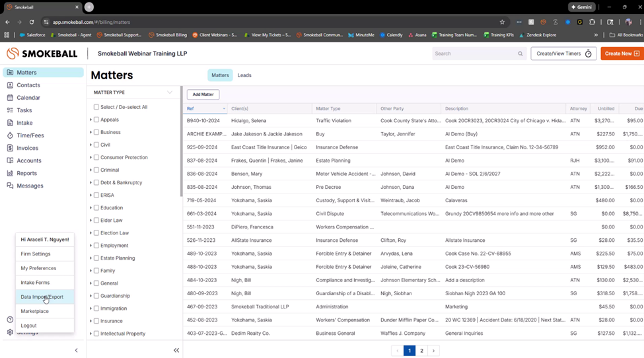Collapse the MATTER TYPE filter header chevron
Viewport: 644px width, 358px height.
tap(170, 92)
